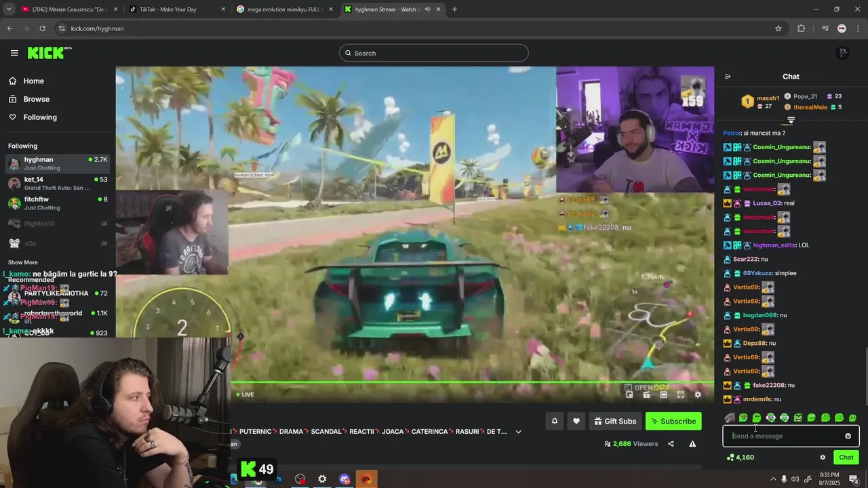This screenshot has width=868, height=488.
Task: Click Gift Subs button
Action: click(615, 421)
